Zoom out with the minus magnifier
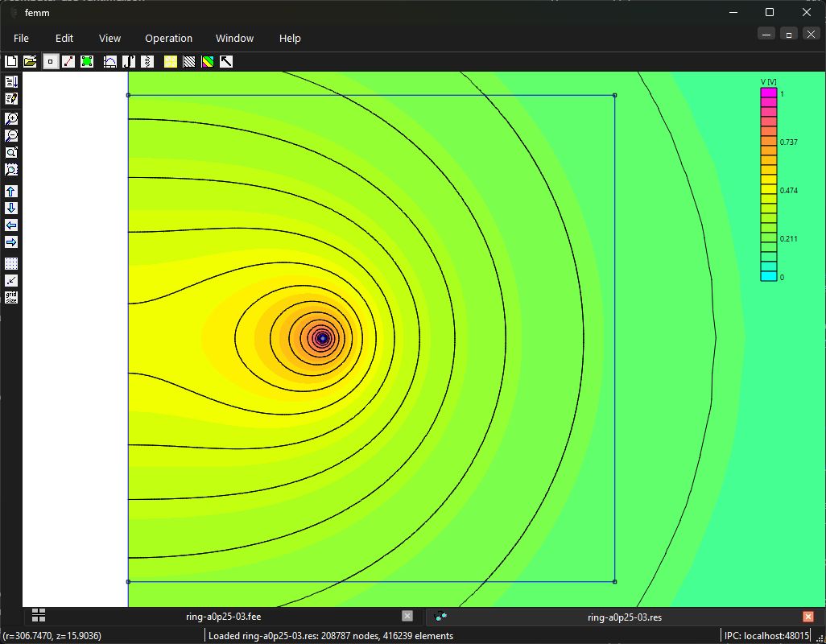Screen dimensions: 826x644 pos(11,135)
